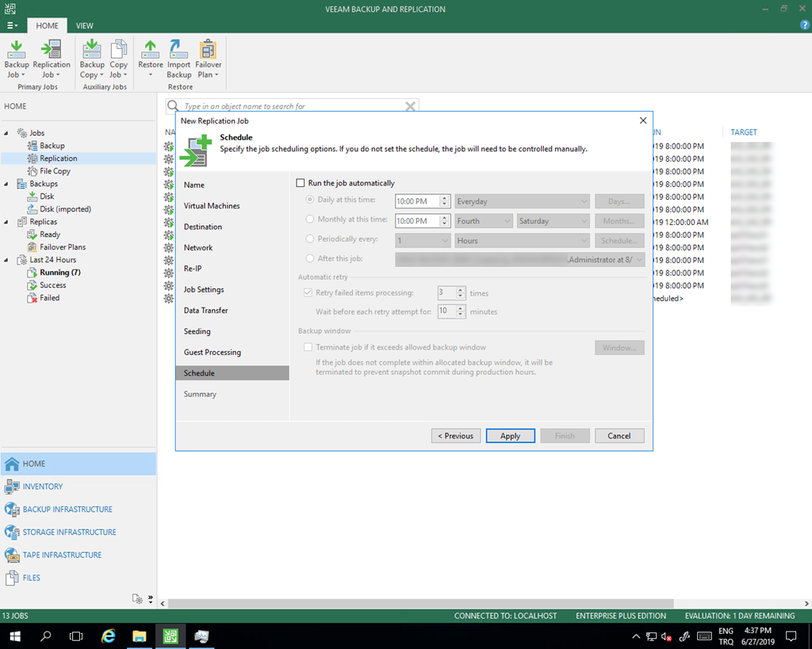812x649 pixels.
Task: Click the Cancel button
Action: click(619, 436)
